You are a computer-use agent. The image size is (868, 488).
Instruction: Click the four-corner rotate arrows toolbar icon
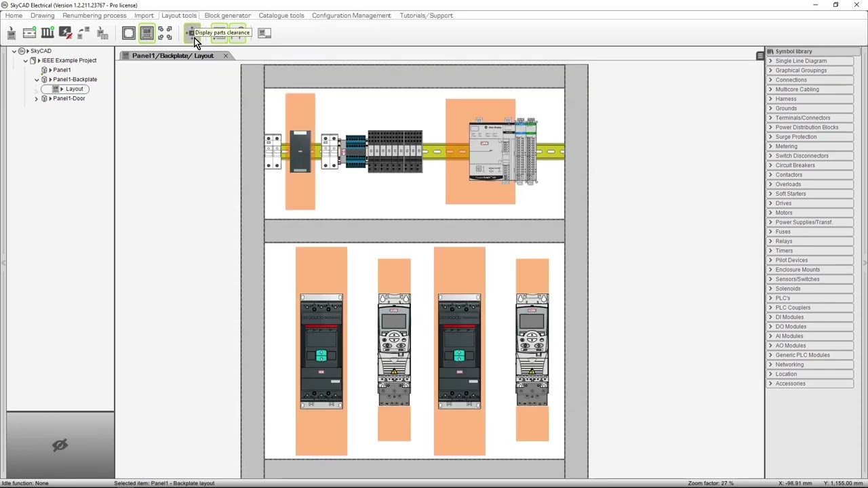click(x=165, y=33)
